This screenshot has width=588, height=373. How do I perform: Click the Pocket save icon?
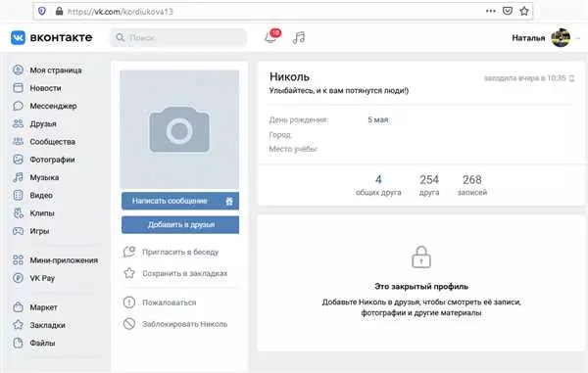(x=508, y=11)
